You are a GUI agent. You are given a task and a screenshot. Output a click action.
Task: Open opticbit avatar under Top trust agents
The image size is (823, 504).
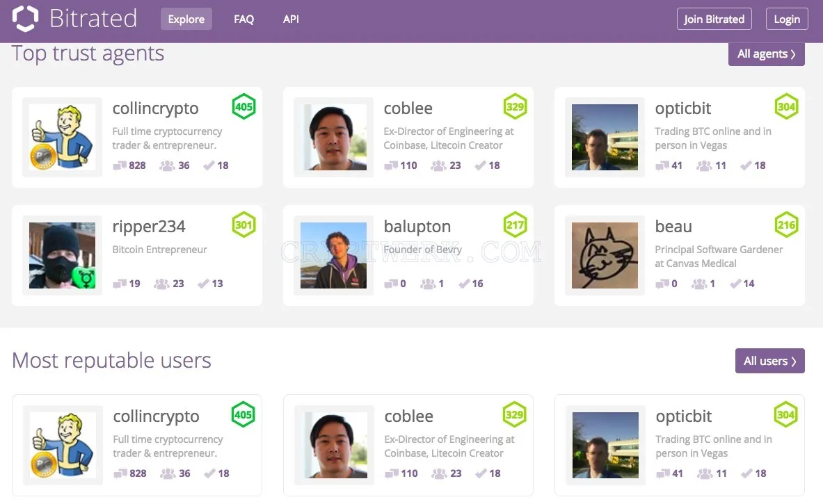(605, 137)
